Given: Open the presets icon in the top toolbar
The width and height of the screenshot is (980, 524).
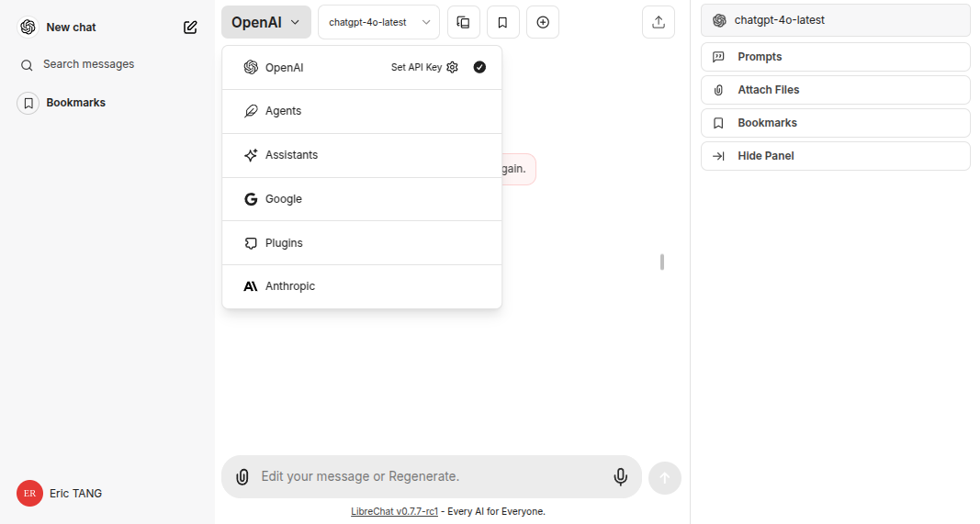Looking at the screenshot, I should pos(464,23).
